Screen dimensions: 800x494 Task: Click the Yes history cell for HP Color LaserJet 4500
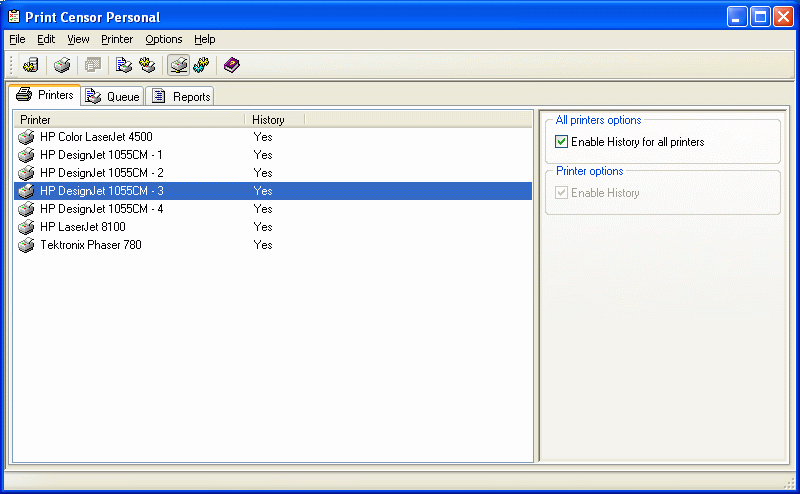pyautogui.click(x=263, y=137)
